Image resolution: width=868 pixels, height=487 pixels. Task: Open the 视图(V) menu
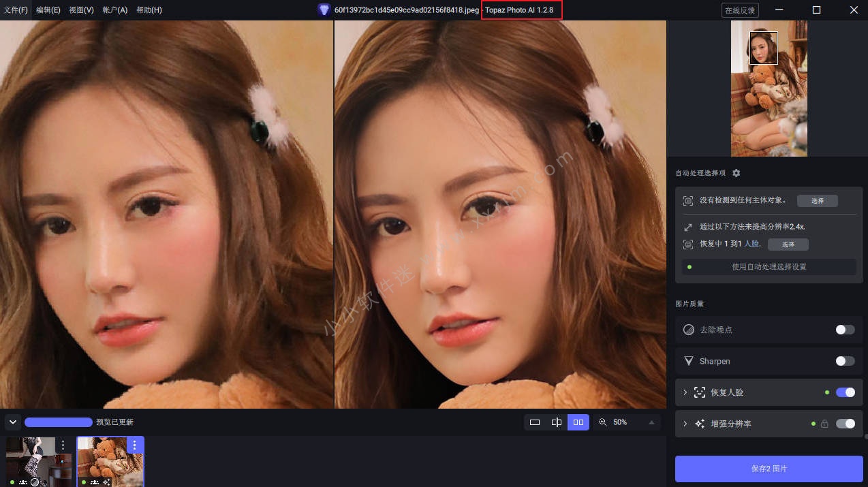(x=81, y=10)
